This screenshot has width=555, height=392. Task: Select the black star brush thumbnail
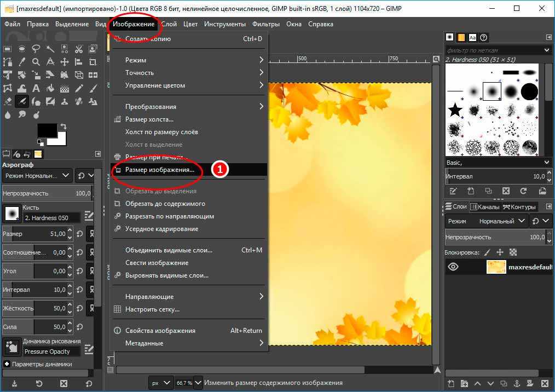(455, 110)
